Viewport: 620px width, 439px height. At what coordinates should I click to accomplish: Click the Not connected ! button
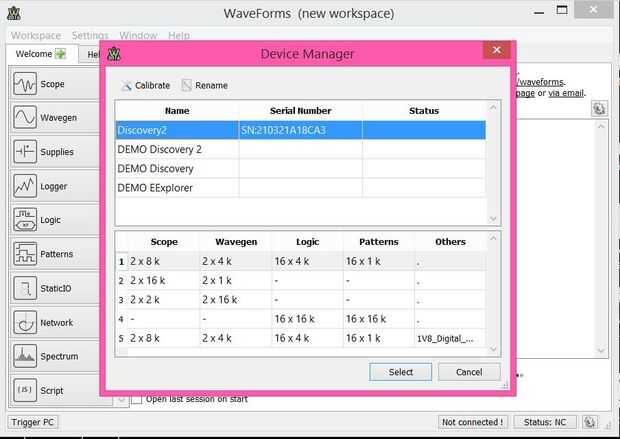(472, 422)
